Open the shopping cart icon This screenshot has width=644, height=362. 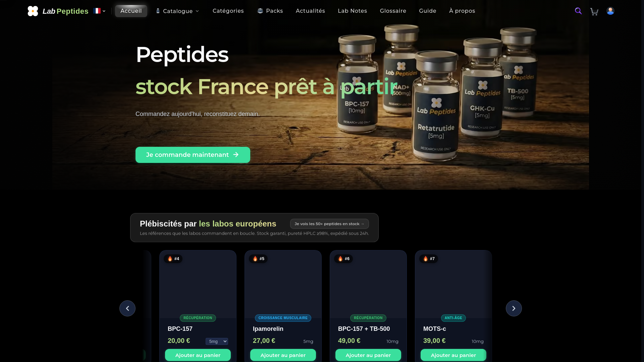point(594,11)
